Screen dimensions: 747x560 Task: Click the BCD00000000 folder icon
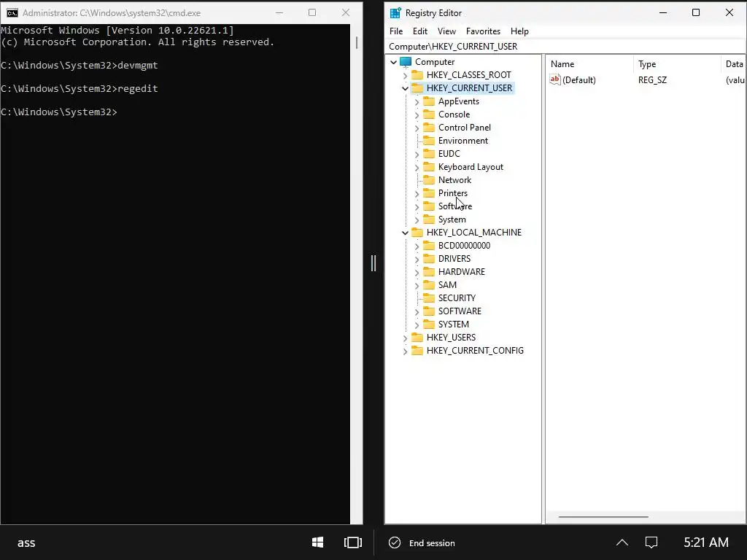point(429,245)
